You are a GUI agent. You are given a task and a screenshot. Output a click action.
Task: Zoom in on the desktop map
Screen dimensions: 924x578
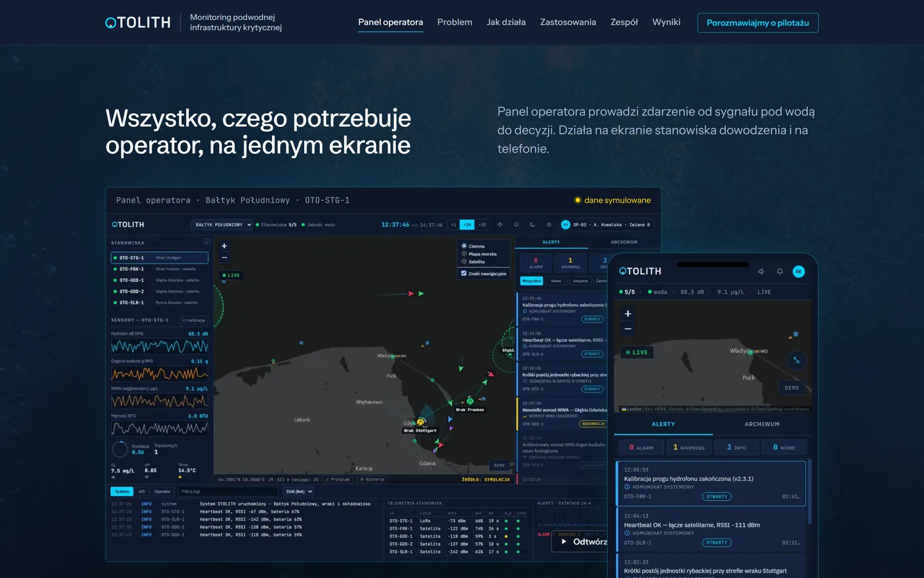[224, 246]
